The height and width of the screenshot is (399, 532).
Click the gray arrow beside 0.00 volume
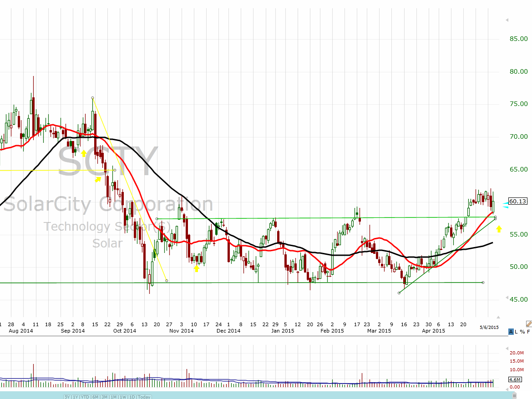pyautogui.click(x=507, y=389)
